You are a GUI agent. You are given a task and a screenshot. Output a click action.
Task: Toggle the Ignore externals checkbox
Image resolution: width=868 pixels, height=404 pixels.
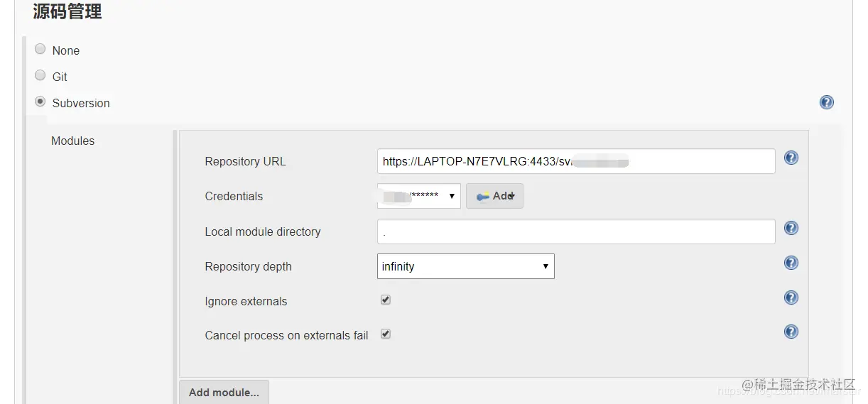[386, 300]
